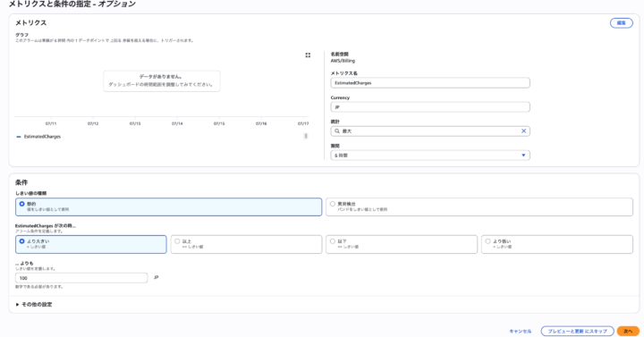
Task: Click the EstimatedCharges legend color marker
Action: click(x=19, y=137)
